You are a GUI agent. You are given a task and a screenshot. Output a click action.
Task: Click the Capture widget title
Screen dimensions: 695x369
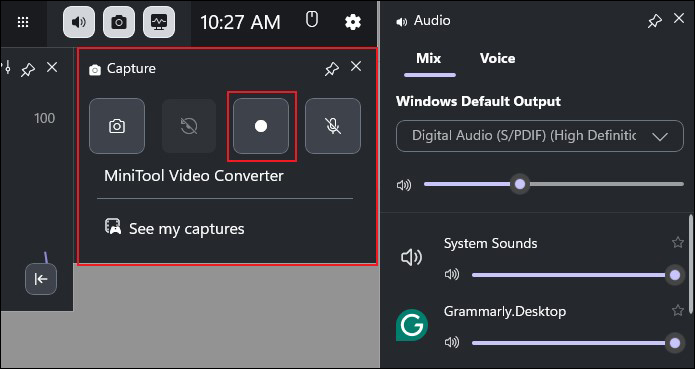(131, 69)
